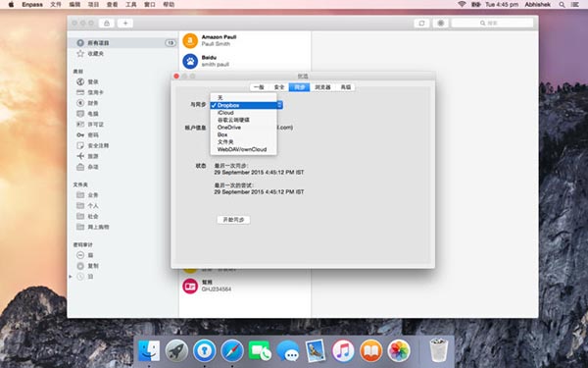The image size is (588, 368).
Task: Choose Box in the sync dropdown
Action: pyautogui.click(x=243, y=134)
